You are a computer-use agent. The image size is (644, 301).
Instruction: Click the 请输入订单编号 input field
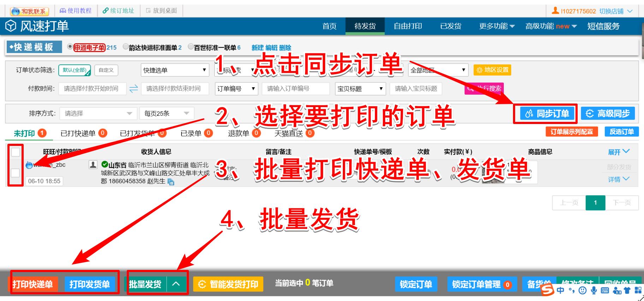pyautogui.click(x=296, y=89)
